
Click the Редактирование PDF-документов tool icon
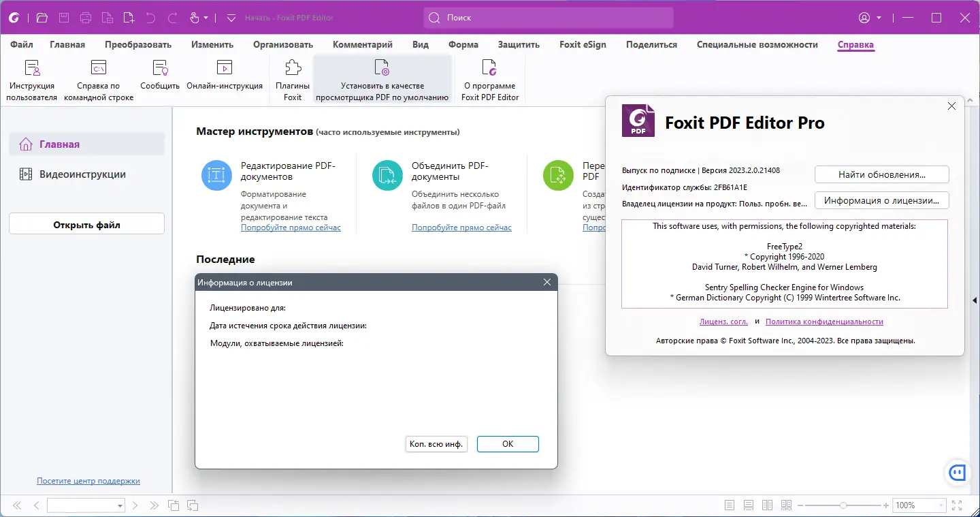(217, 175)
